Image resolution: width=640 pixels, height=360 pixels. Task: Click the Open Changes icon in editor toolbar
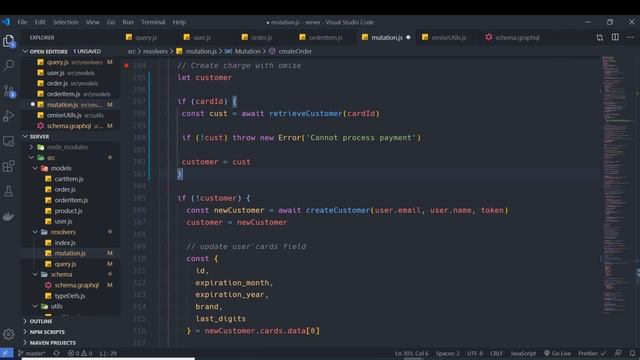(600, 38)
